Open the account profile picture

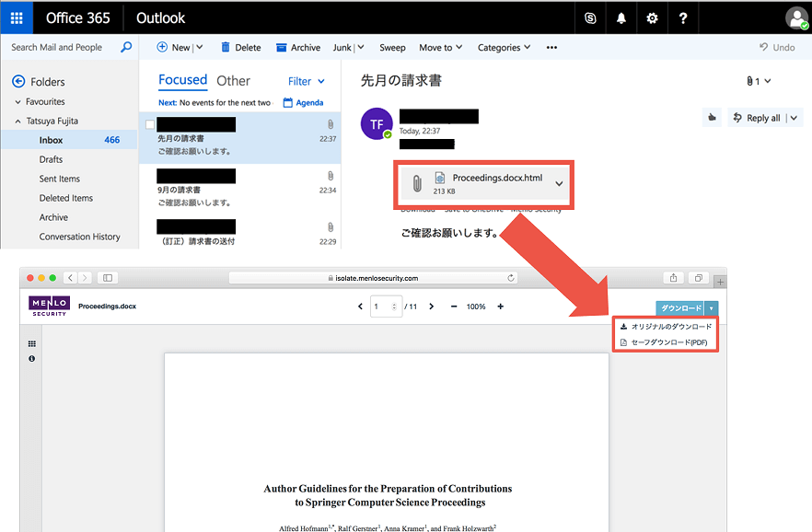coord(796,18)
